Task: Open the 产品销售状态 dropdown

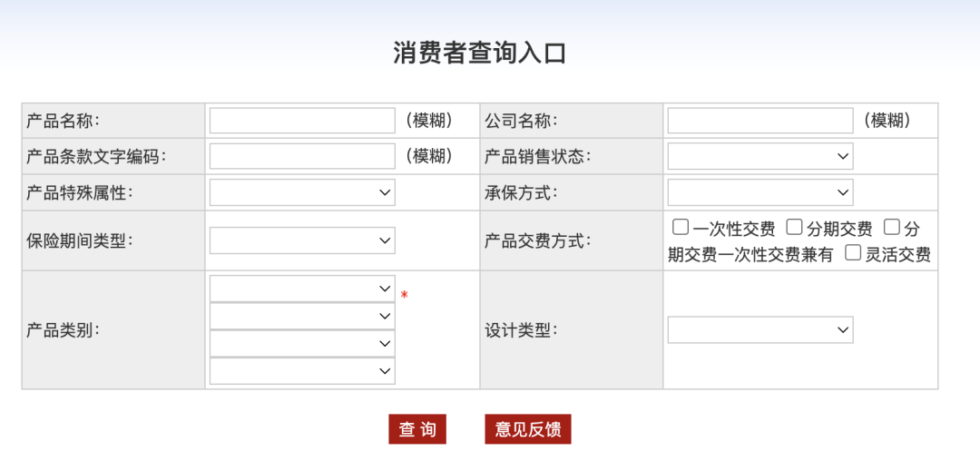Action: pyautogui.click(x=760, y=156)
